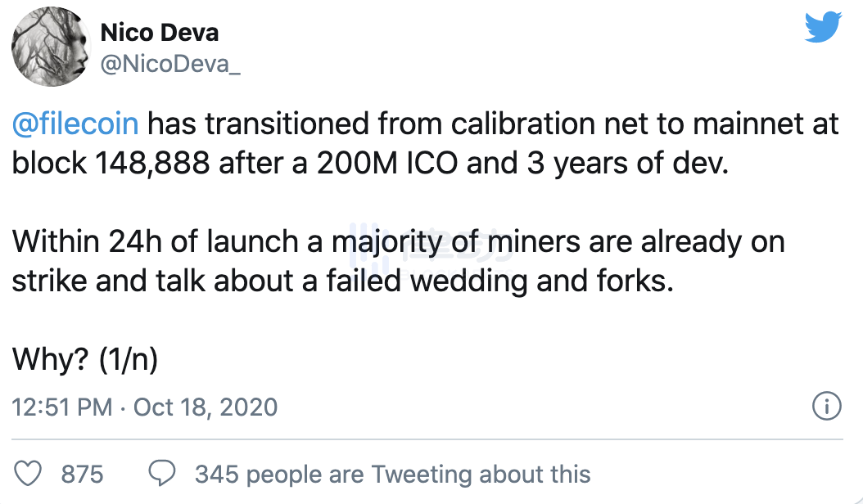View the tweet on Twitter via bird logo
The height and width of the screenshot is (504, 863).
(823, 26)
